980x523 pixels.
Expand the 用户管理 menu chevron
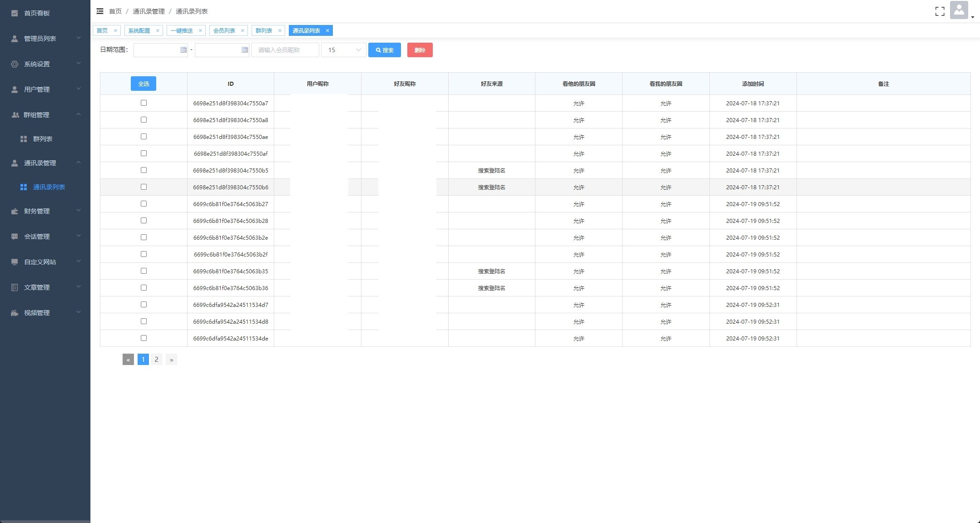(x=78, y=89)
